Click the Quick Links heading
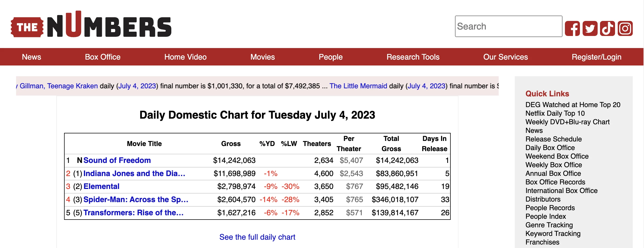Screen dimensions: 644x248 [547, 93]
